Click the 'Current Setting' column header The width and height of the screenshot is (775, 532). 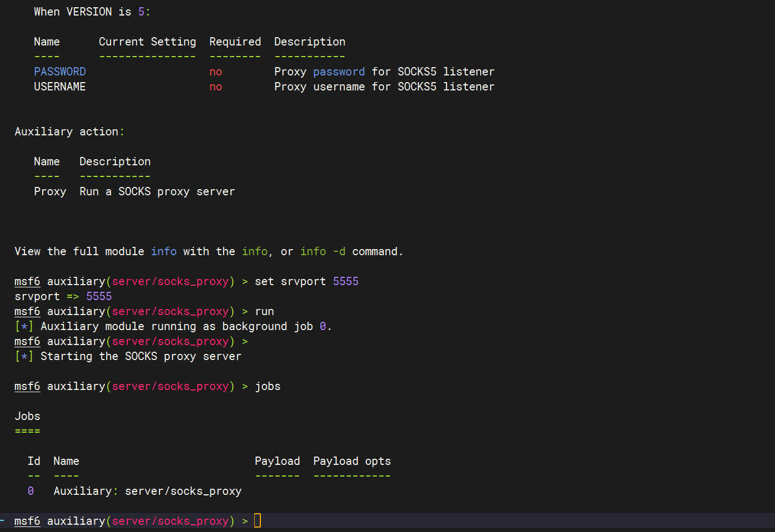(x=147, y=42)
